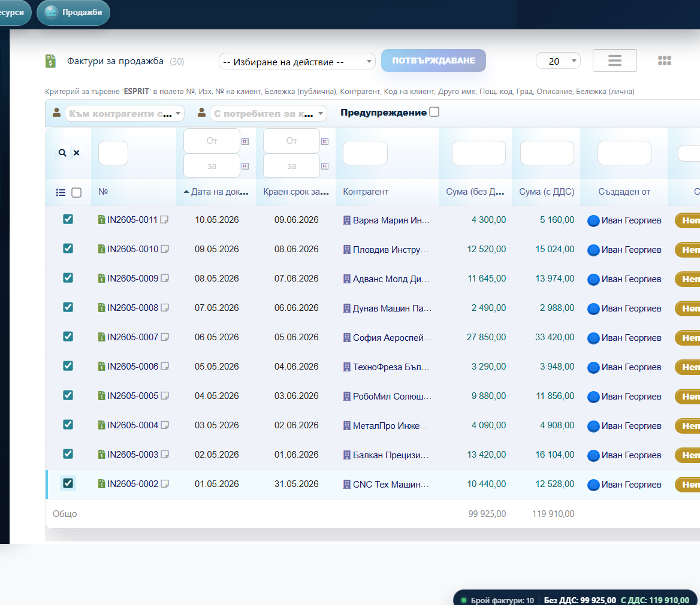
Task: Click the blue avatar on the IN2605-0007 row
Action: tap(593, 338)
